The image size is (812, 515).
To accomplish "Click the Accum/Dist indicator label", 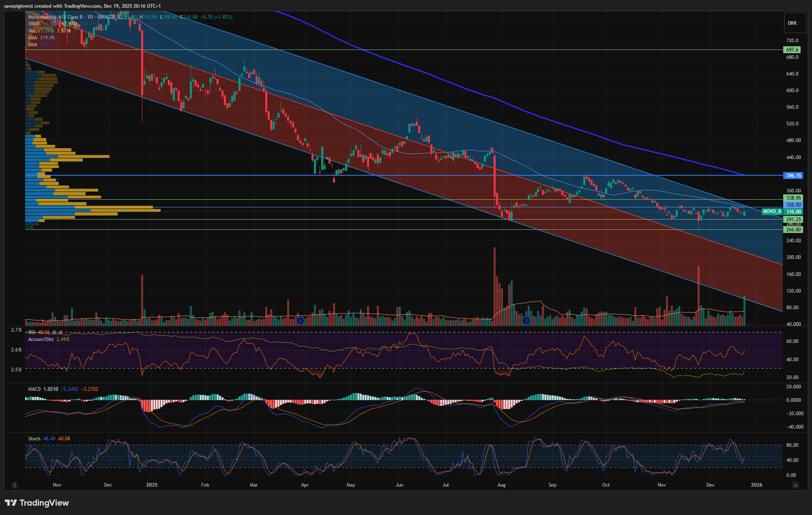I will pos(41,339).
